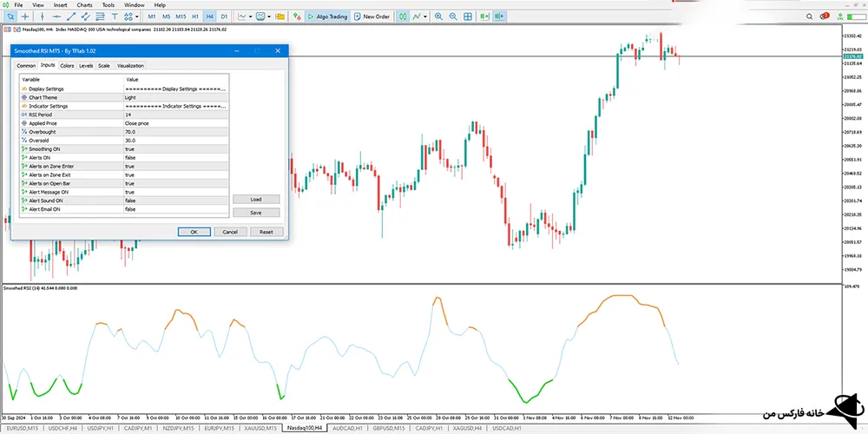Screen dimensions: 868x434
Task: Select the Fibonacci retracement tool
Action: [100, 16]
